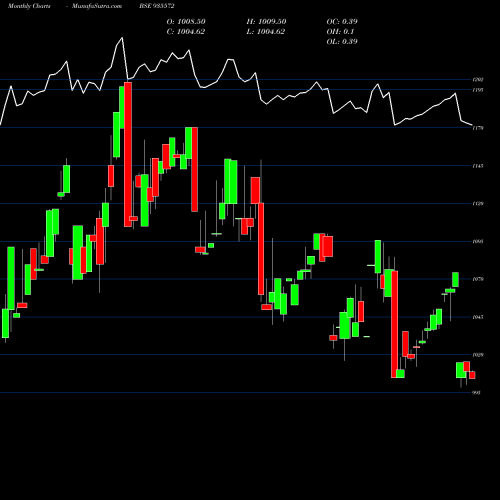Click the "MunafaSutra.com" site name

point(97,6)
